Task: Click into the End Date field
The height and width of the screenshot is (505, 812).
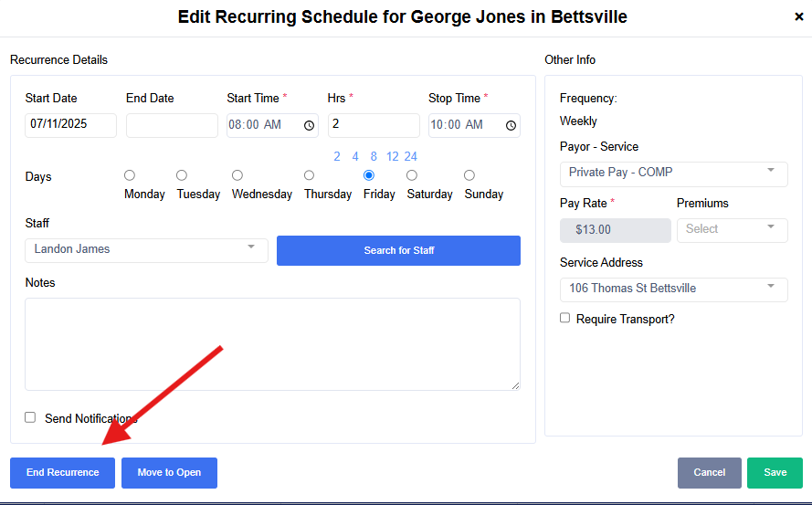Action: [x=172, y=125]
